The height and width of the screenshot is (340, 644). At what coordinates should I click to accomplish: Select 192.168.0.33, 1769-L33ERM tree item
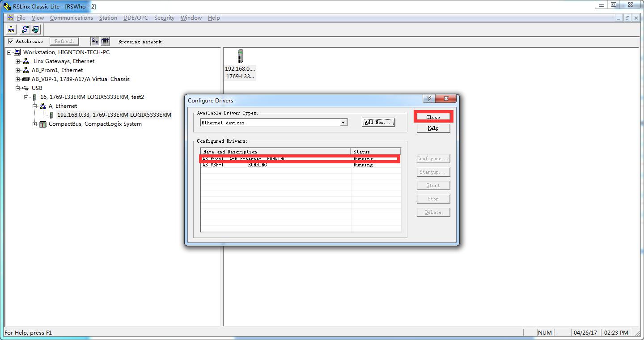114,115
